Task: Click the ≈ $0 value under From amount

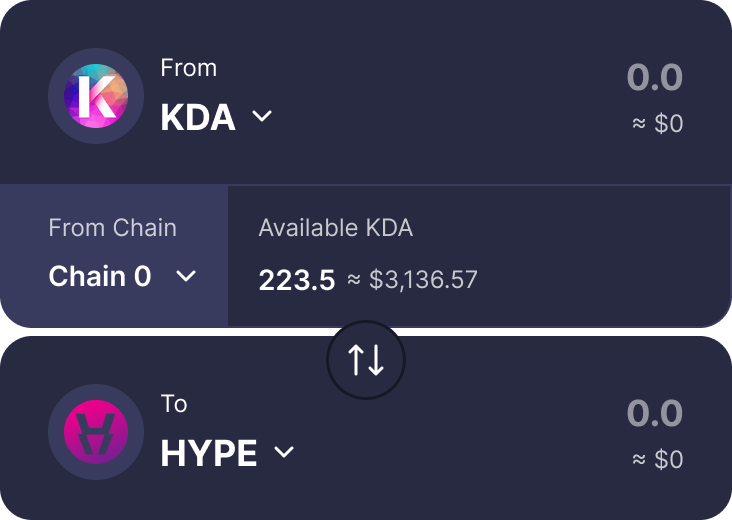Action: point(658,124)
